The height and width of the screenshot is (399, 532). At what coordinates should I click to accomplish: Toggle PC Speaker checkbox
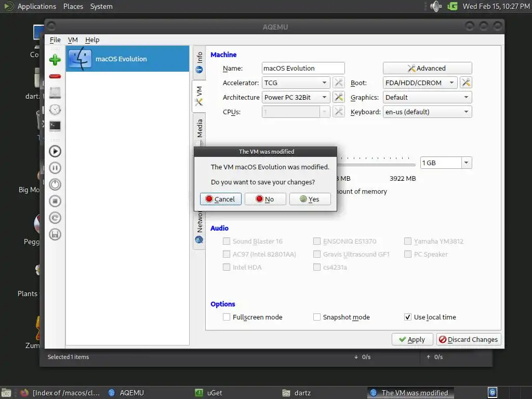[x=407, y=254]
